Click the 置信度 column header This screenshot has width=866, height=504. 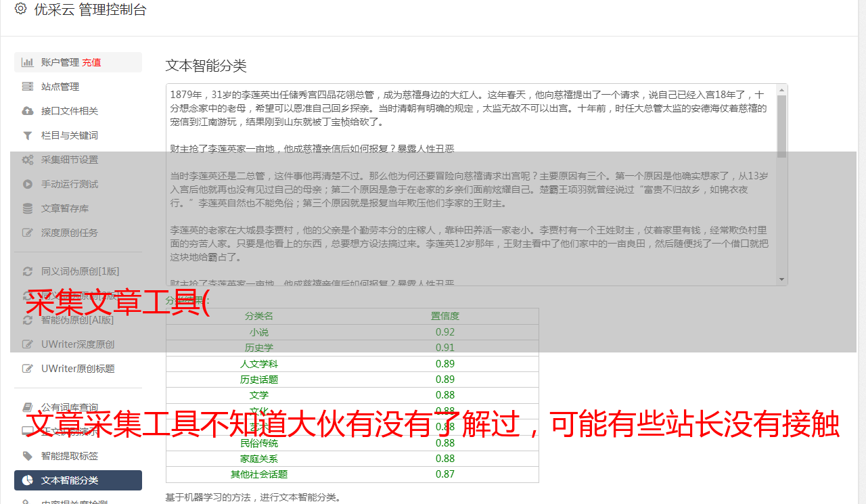click(445, 316)
